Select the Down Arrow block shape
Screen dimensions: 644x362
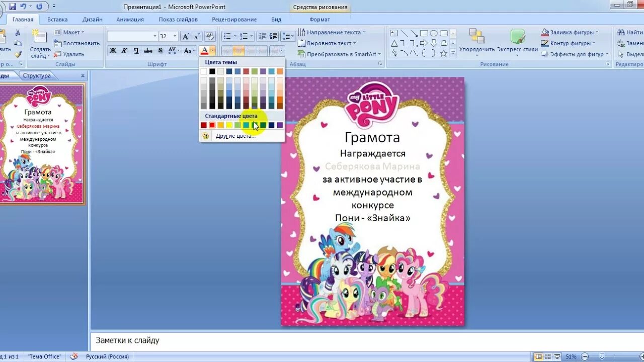434,43
